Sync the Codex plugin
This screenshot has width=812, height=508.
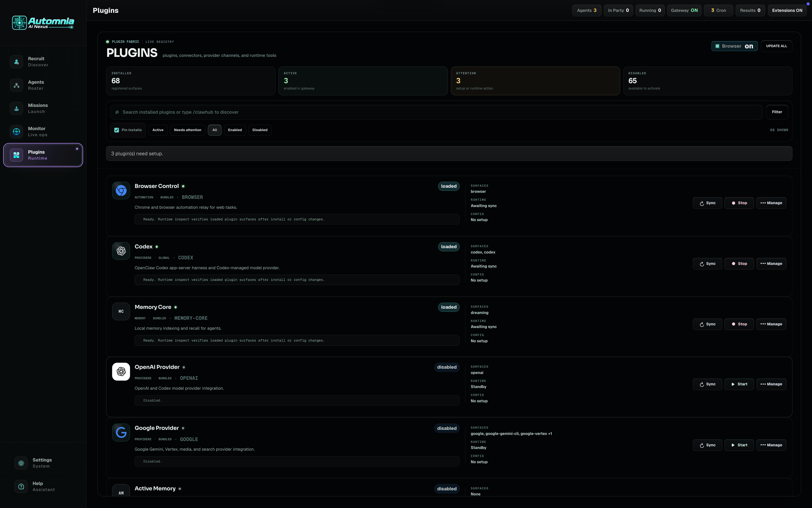pyautogui.click(x=707, y=264)
